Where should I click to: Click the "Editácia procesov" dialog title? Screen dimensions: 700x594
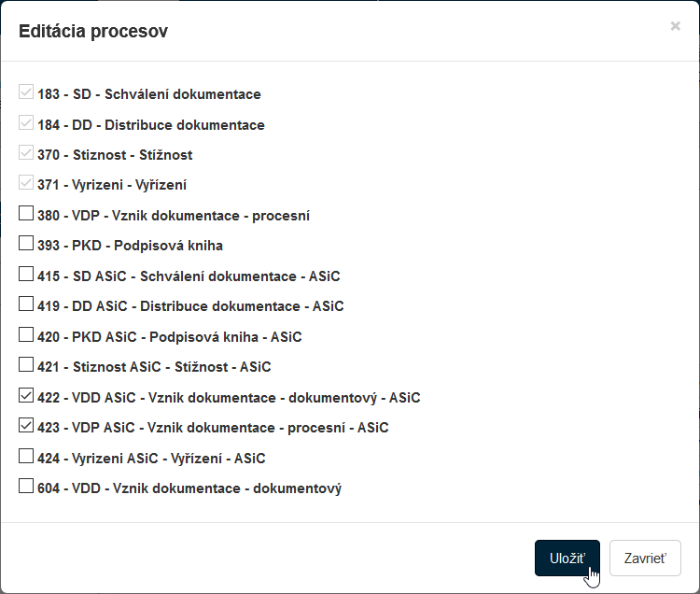point(93,32)
